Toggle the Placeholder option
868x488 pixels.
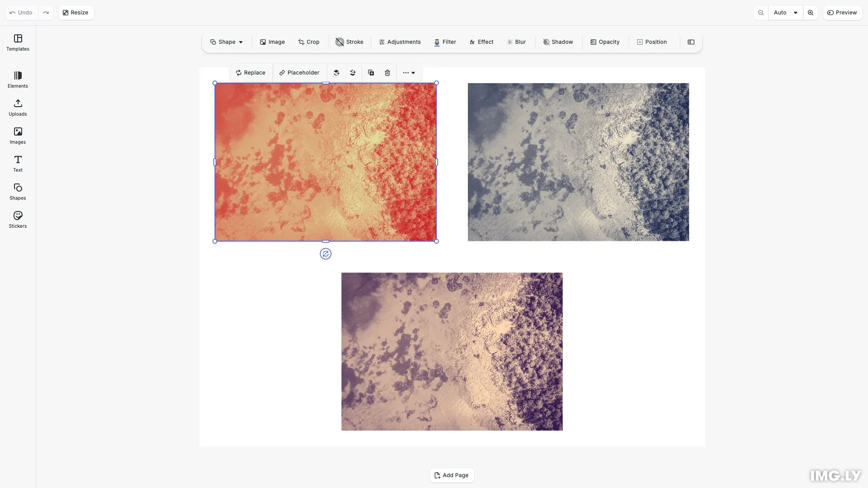pyautogui.click(x=299, y=73)
